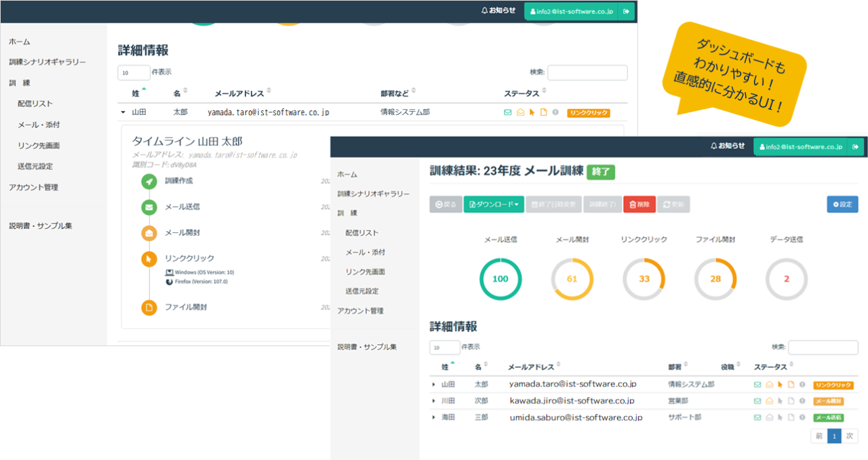Click the 更新 button
The image size is (868, 460).
point(674,204)
